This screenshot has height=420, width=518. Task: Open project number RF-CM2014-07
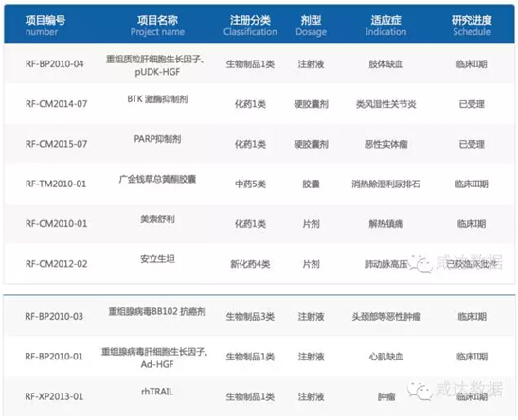(57, 104)
